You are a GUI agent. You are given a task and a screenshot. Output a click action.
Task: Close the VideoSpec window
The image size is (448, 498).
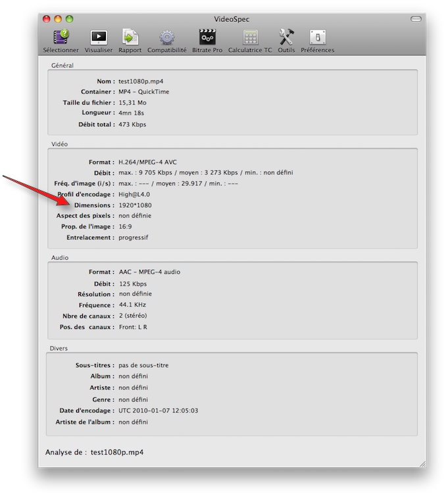coord(47,19)
